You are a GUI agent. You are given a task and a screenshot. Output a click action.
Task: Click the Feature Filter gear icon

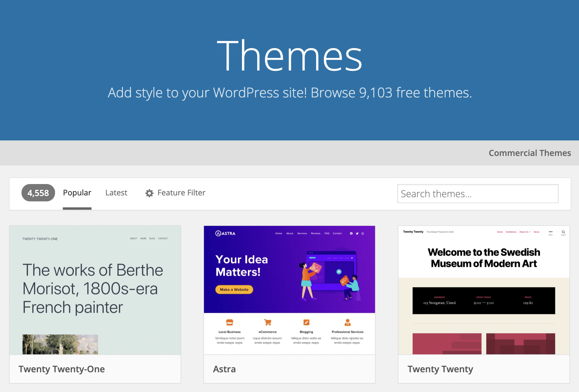point(150,193)
